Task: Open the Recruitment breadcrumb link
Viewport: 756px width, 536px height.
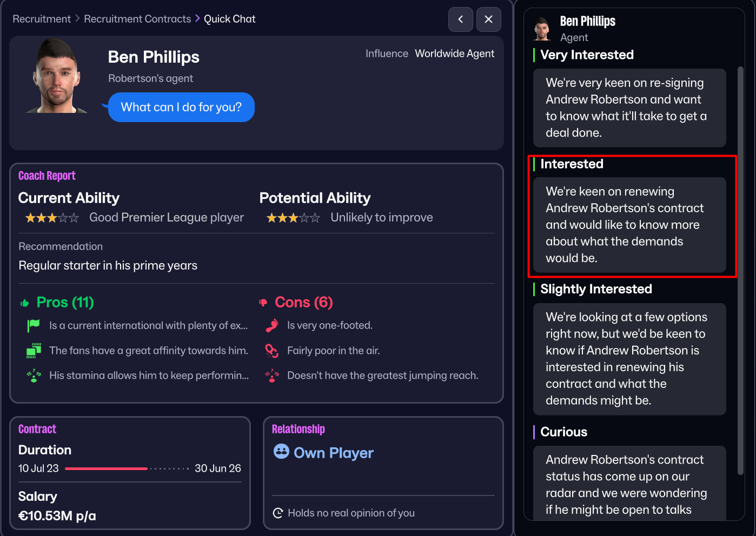Action: [41, 18]
